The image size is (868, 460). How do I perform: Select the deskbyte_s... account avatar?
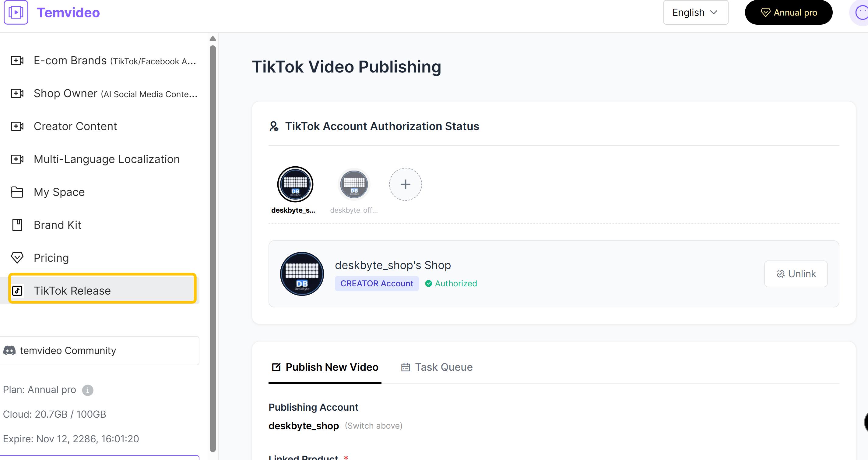pyautogui.click(x=295, y=185)
